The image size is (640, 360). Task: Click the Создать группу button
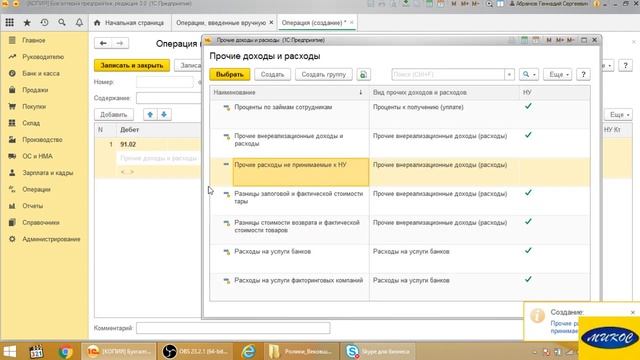pos(324,75)
